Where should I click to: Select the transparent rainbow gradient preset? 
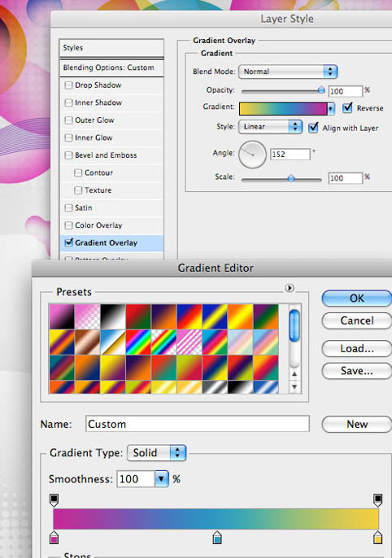click(x=164, y=342)
